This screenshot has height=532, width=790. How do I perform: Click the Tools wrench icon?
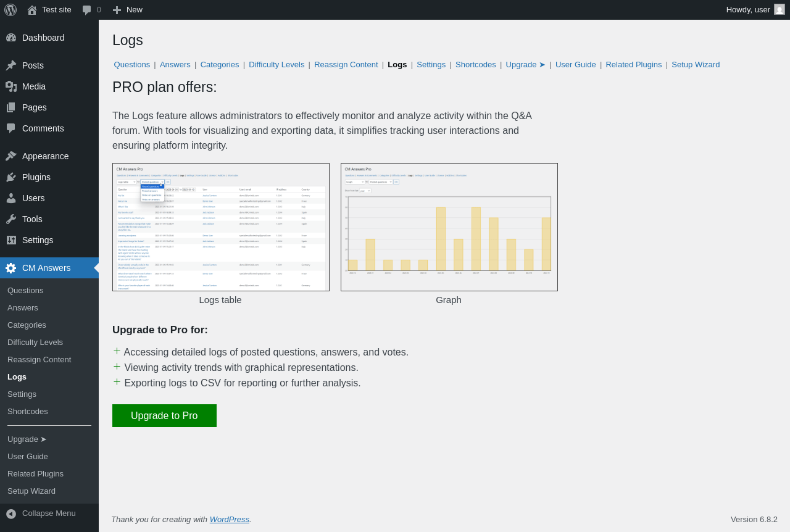[11, 219]
